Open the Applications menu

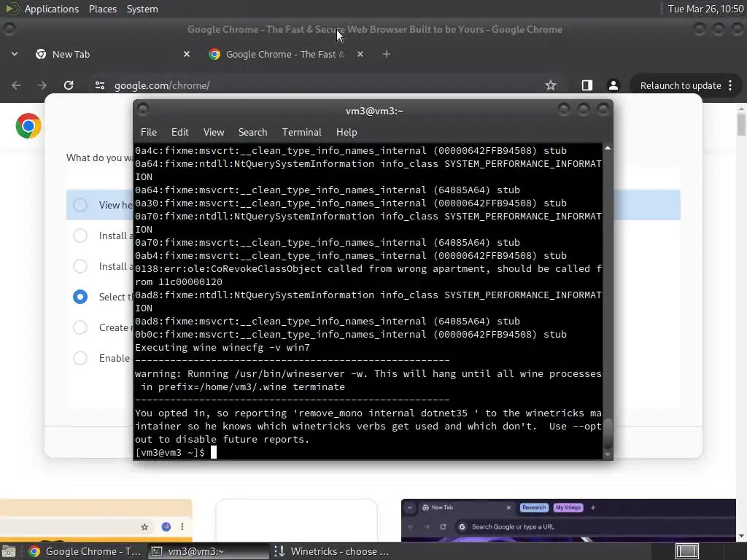52,9
